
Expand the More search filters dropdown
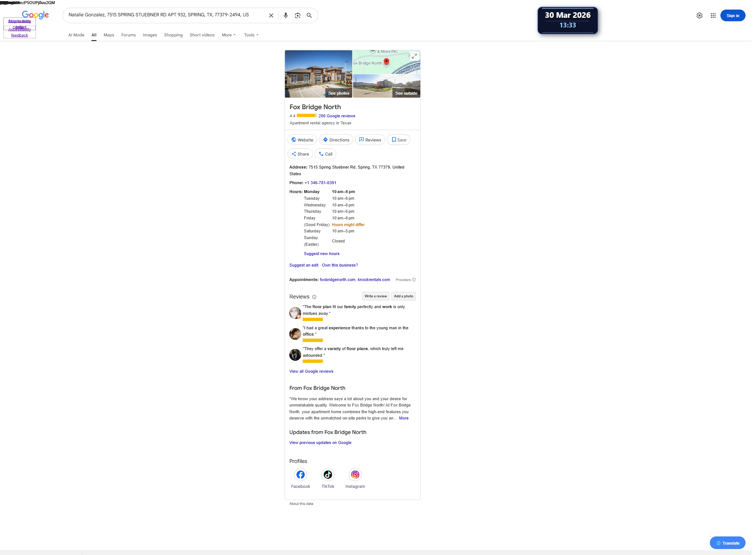(229, 35)
